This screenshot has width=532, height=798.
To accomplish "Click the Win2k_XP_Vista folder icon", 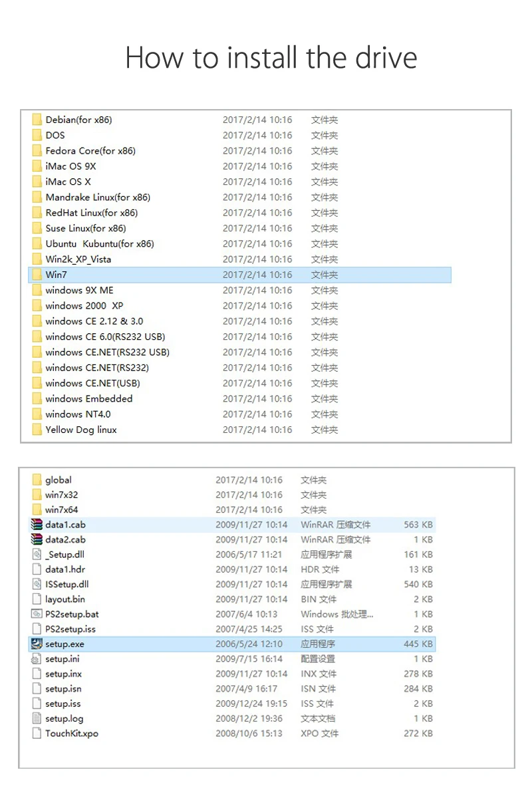I will (x=37, y=259).
